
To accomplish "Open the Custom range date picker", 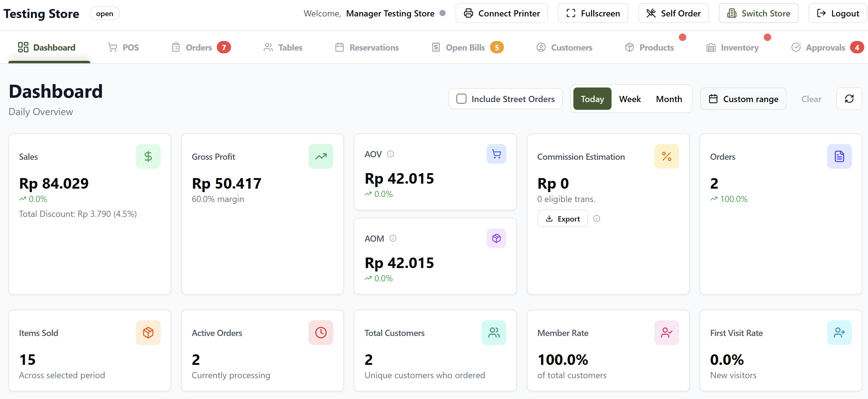I will tap(743, 99).
